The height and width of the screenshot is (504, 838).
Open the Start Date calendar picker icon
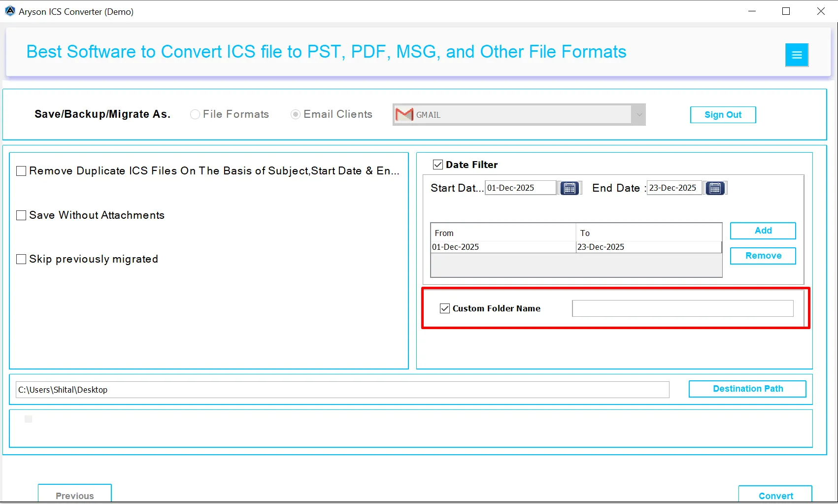[569, 188]
